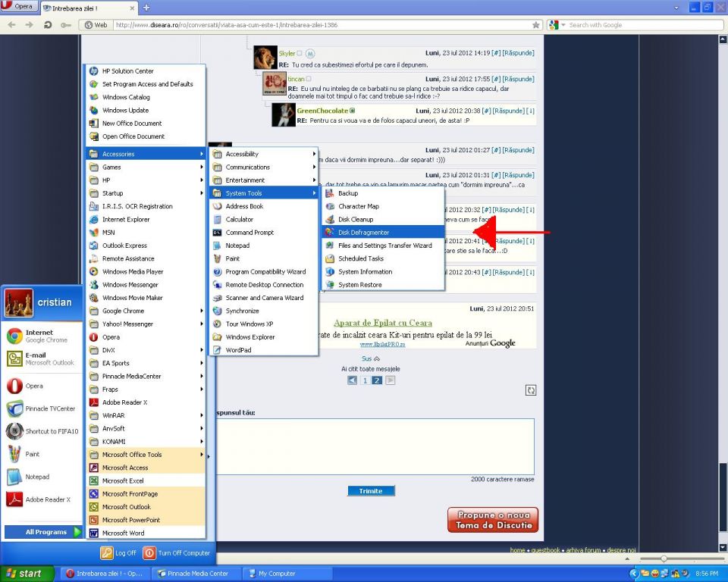Click the Log Off button
The height and width of the screenshot is (582, 728).
pyautogui.click(x=119, y=552)
